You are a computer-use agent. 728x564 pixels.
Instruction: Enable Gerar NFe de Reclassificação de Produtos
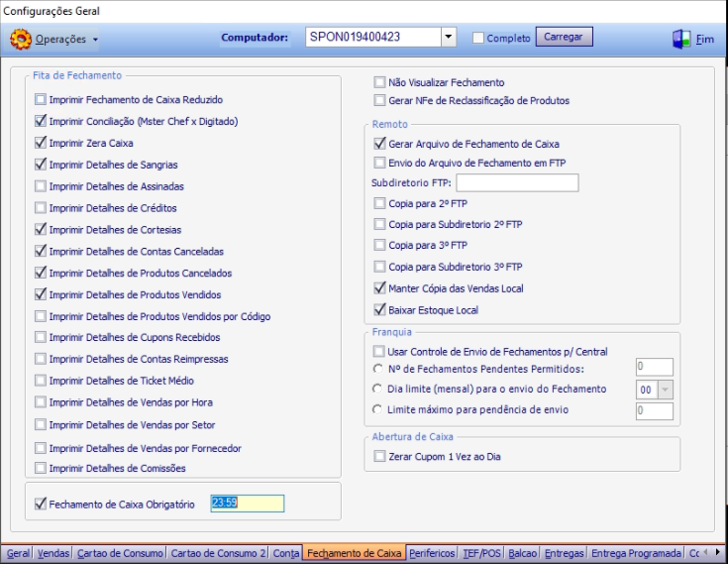[x=379, y=100]
